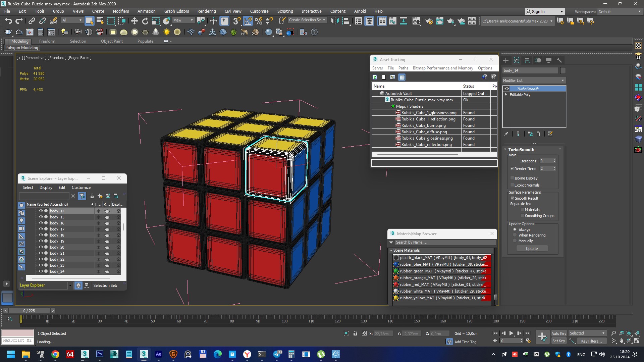The image size is (644, 362).
Task: Click Pin Stack icon under modifier stack
Action: click(x=506, y=134)
